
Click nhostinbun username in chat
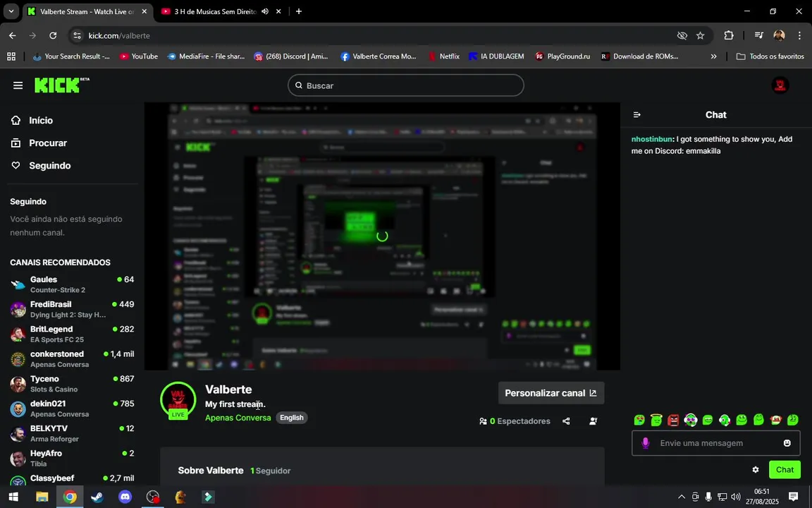click(x=651, y=139)
